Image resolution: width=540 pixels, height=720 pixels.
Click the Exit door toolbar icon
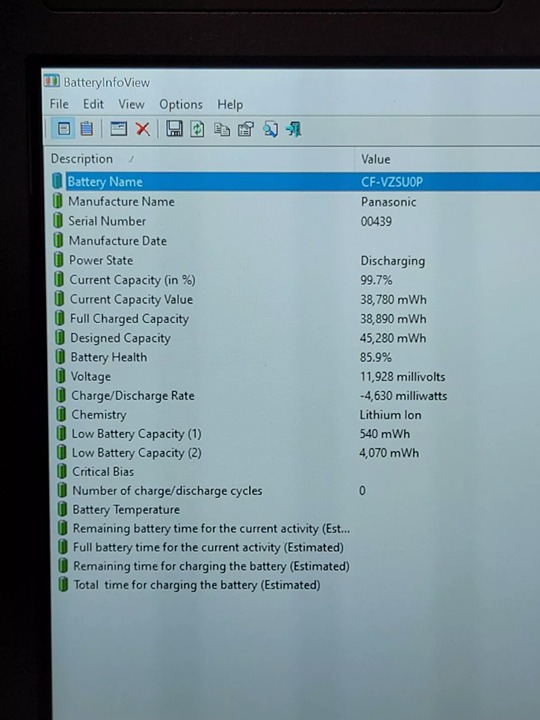click(x=294, y=129)
